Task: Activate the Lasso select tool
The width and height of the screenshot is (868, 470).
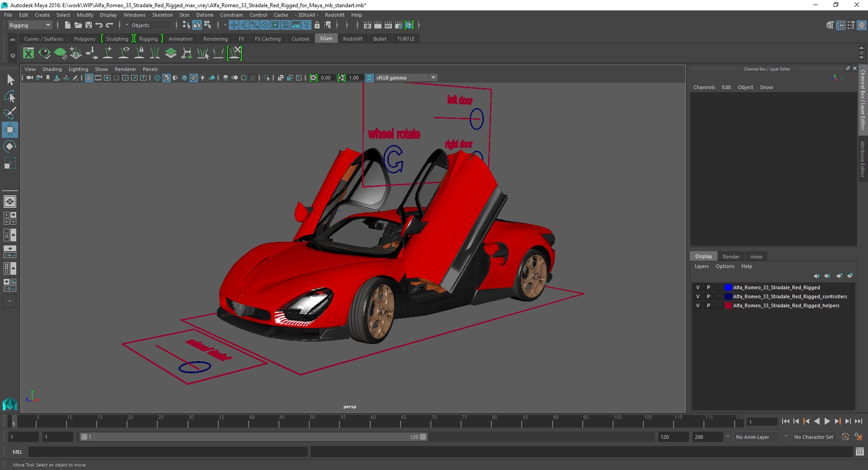Action: pos(10,97)
